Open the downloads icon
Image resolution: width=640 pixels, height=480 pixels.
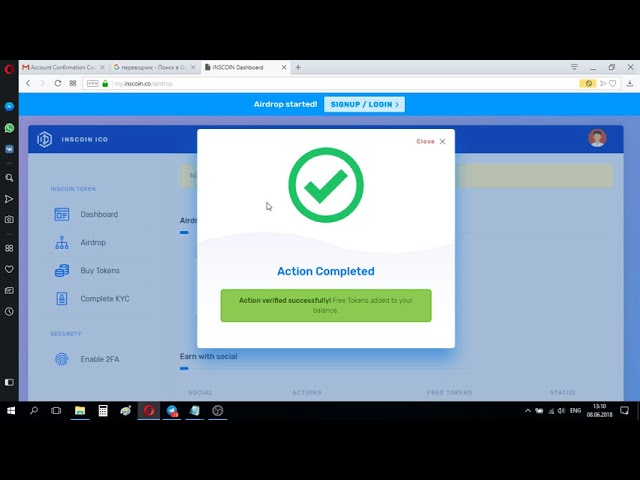tap(630, 83)
